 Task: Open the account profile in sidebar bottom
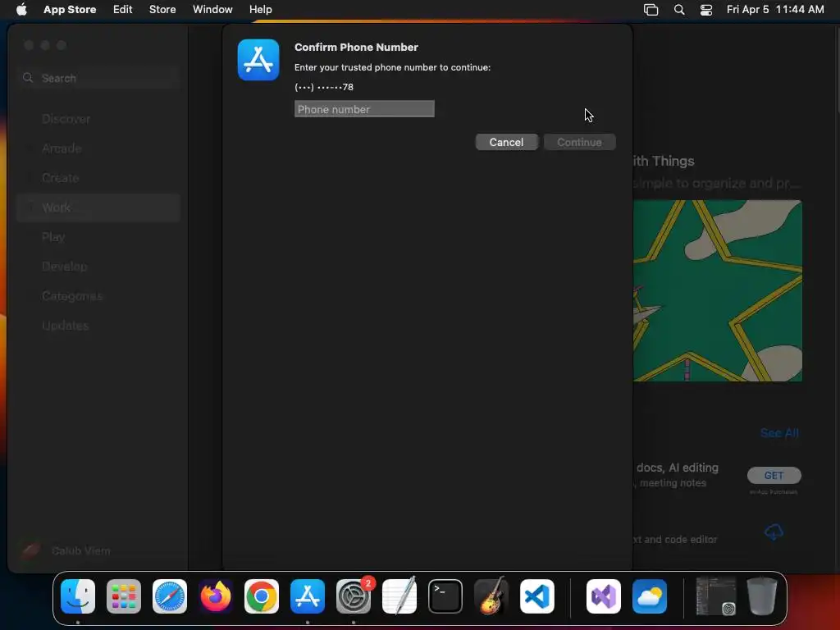tap(67, 550)
